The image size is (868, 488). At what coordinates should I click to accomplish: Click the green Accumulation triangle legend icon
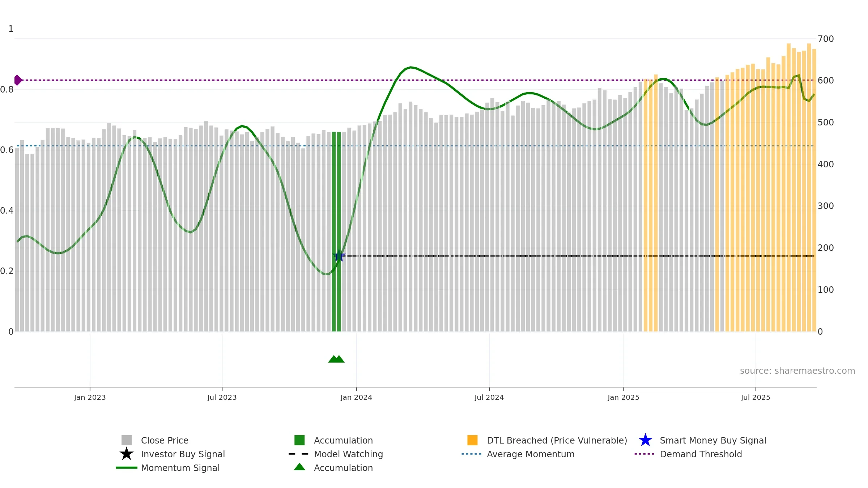tap(299, 467)
